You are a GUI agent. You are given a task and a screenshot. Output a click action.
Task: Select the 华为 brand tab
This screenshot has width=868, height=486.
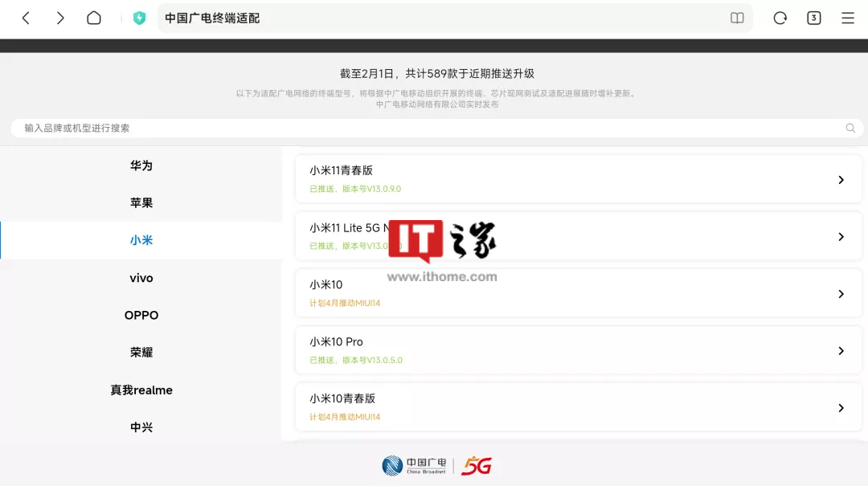pos(141,165)
